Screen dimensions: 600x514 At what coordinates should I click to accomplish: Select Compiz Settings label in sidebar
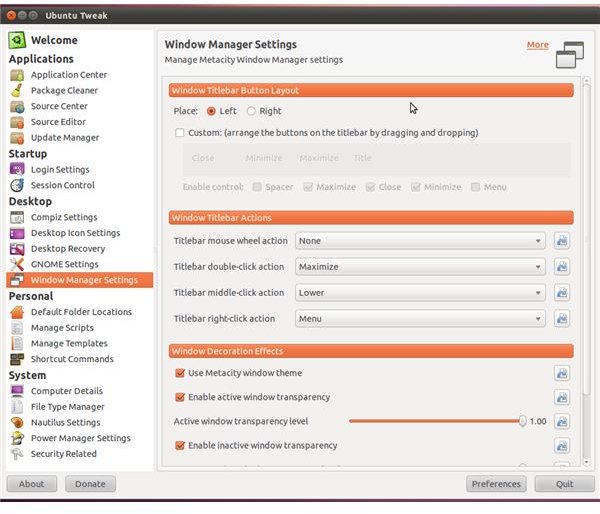click(x=64, y=217)
